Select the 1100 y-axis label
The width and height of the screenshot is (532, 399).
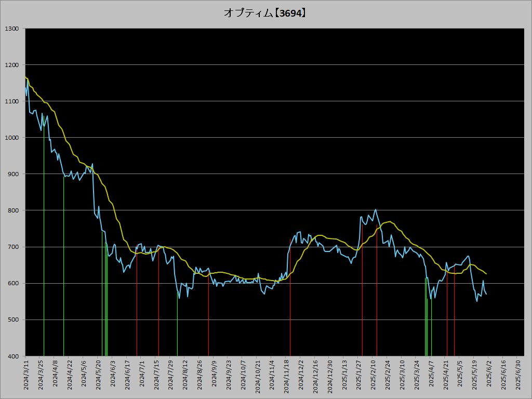pyautogui.click(x=11, y=101)
